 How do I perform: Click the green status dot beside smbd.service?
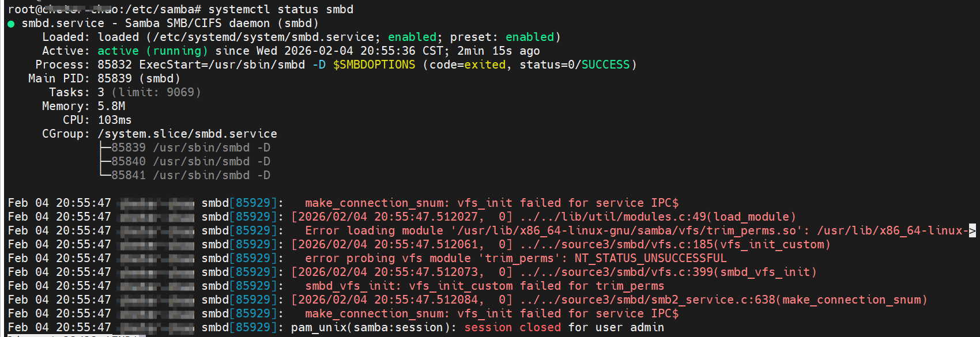pos(11,24)
